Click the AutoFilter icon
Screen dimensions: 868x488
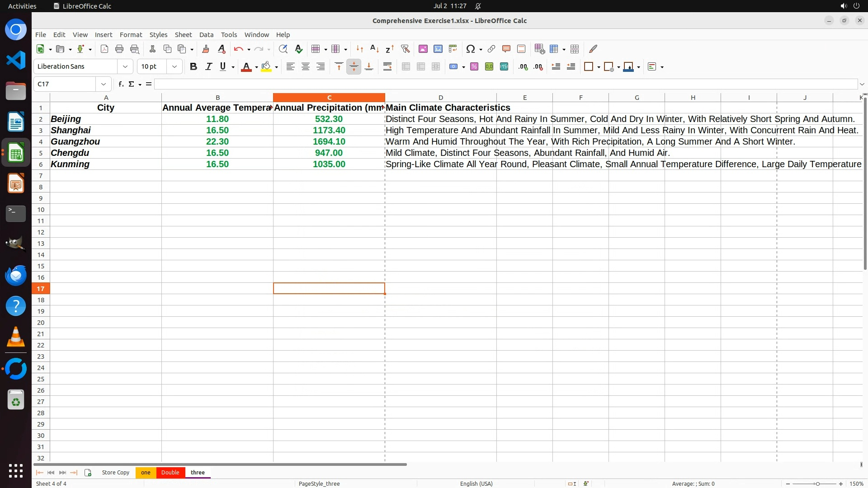click(x=405, y=49)
